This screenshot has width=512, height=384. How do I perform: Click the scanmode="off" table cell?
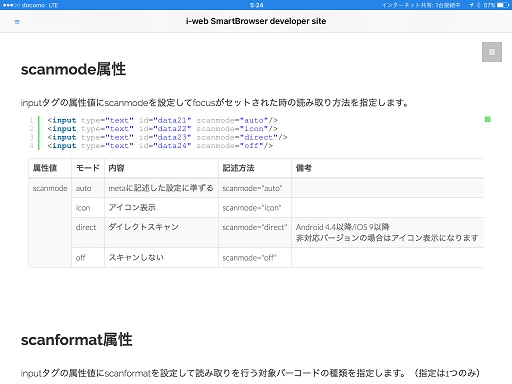point(255,258)
